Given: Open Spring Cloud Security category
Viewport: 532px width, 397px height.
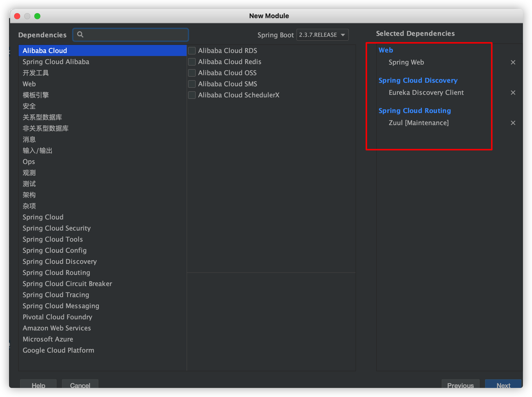Looking at the screenshot, I should coord(102,228).
